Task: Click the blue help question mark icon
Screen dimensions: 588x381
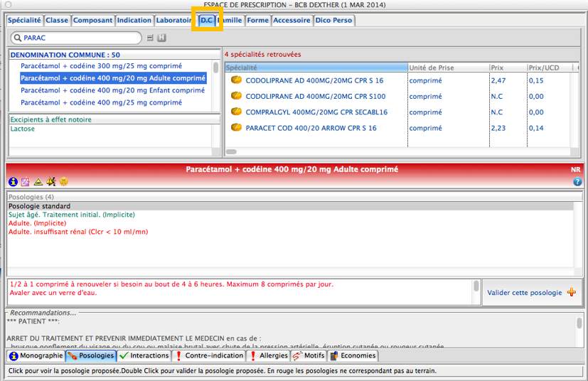Action: tap(577, 182)
